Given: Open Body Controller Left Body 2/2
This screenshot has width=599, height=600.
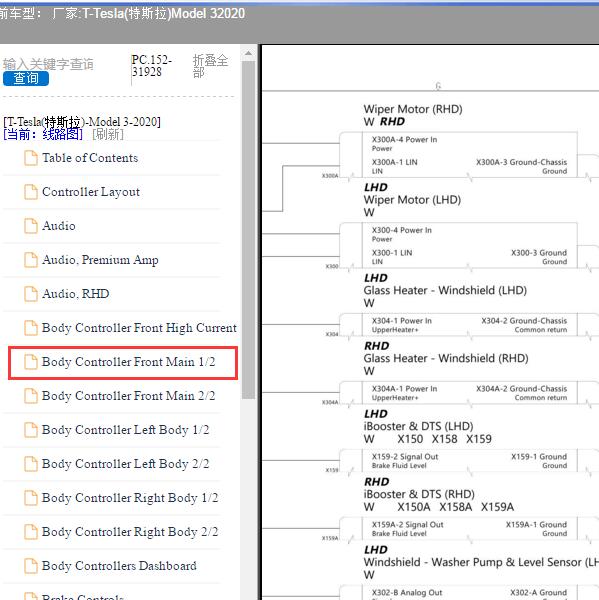Looking at the screenshot, I should 126,464.
